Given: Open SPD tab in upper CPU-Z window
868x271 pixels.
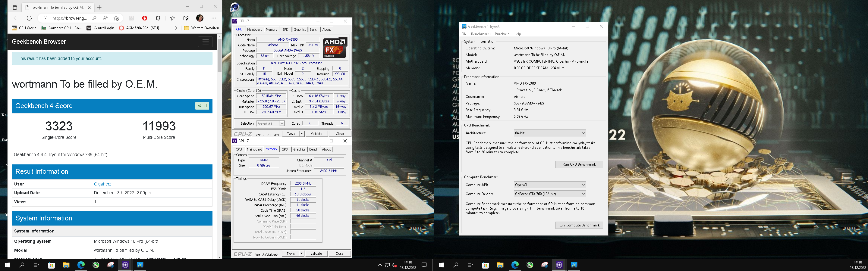Looking at the screenshot, I should (x=285, y=30).
